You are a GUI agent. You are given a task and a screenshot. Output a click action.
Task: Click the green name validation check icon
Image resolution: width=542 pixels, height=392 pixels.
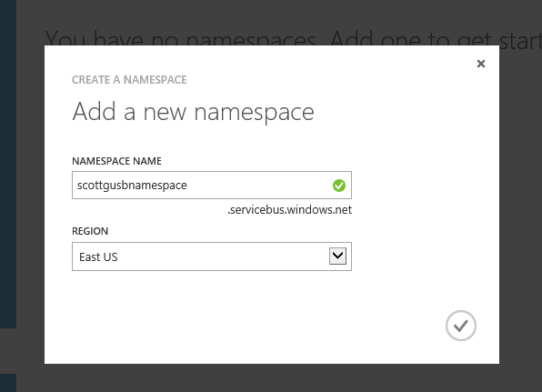[x=339, y=186]
